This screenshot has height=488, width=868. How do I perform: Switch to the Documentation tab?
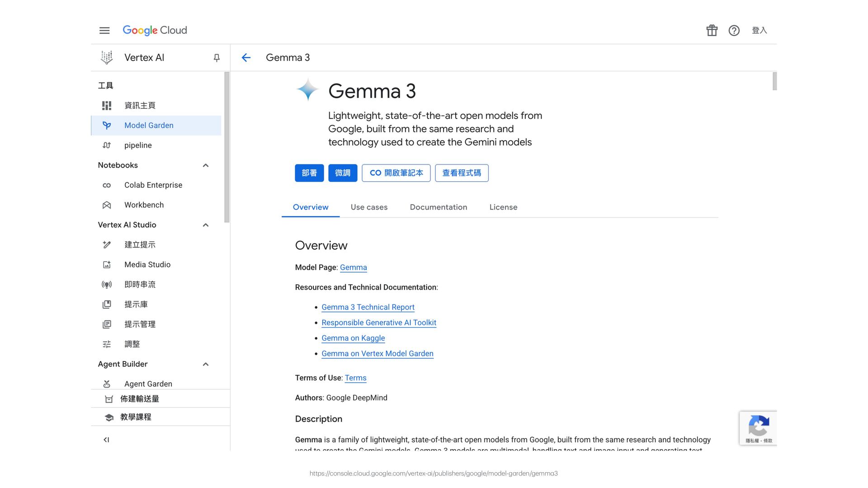[x=439, y=207]
